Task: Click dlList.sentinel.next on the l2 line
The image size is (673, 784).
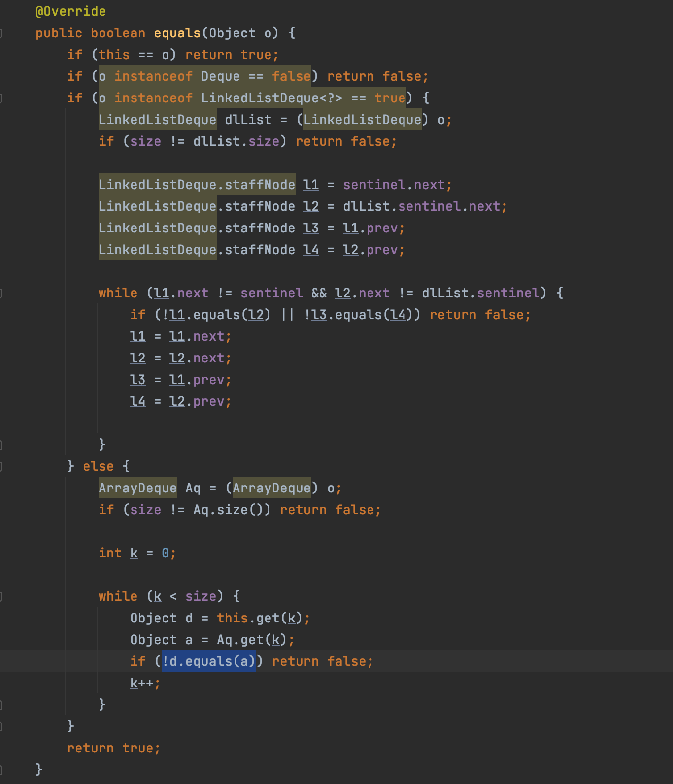Action: click(421, 206)
